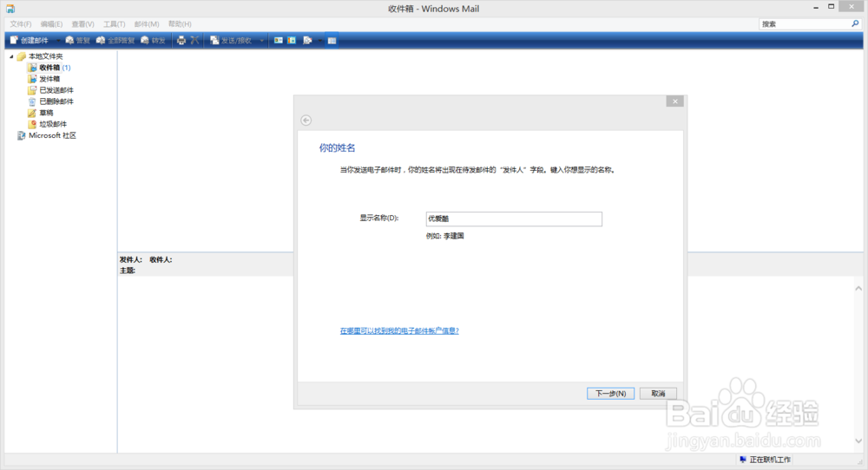Image resolution: width=868 pixels, height=470 pixels.
Task: Select the 发件箱 (Outbox) folder
Action: click(x=49, y=79)
